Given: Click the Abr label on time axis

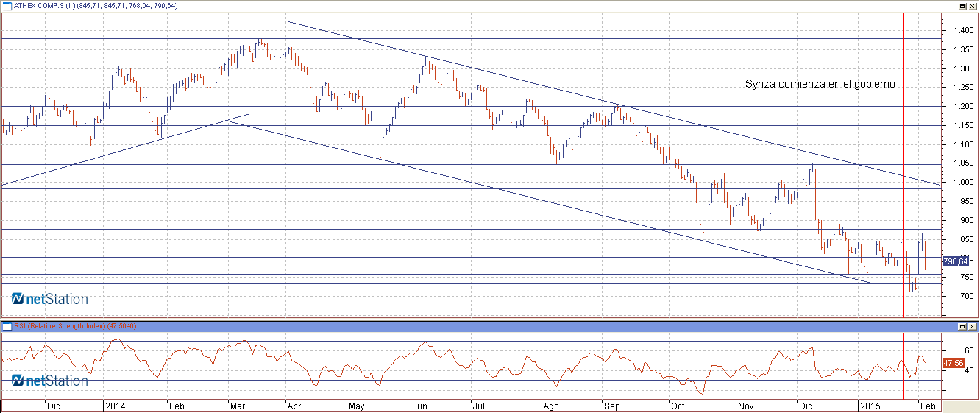Looking at the screenshot, I should click(293, 406).
